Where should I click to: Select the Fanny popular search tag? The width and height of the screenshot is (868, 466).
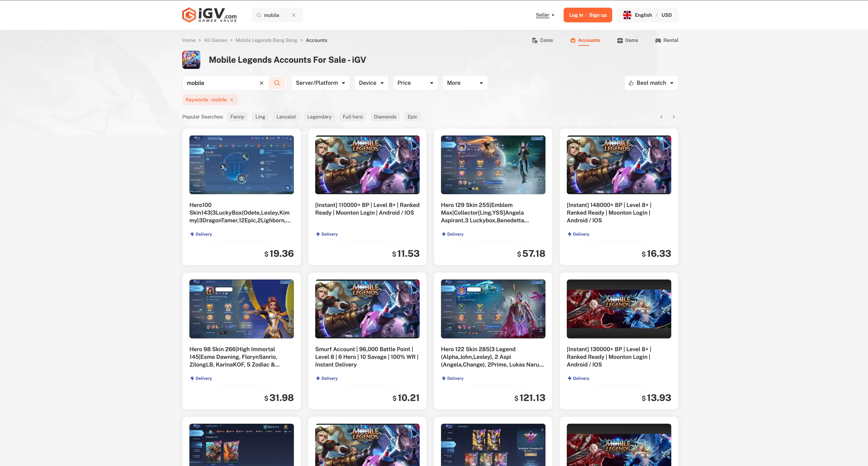click(x=237, y=117)
